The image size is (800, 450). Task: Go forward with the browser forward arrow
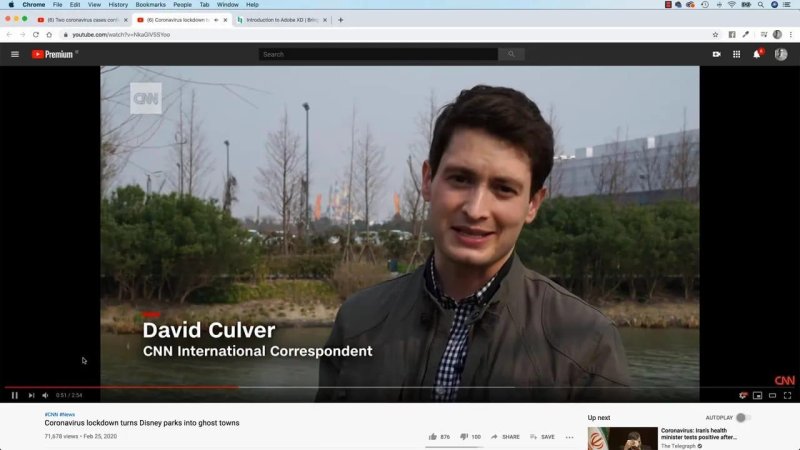(x=22, y=35)
